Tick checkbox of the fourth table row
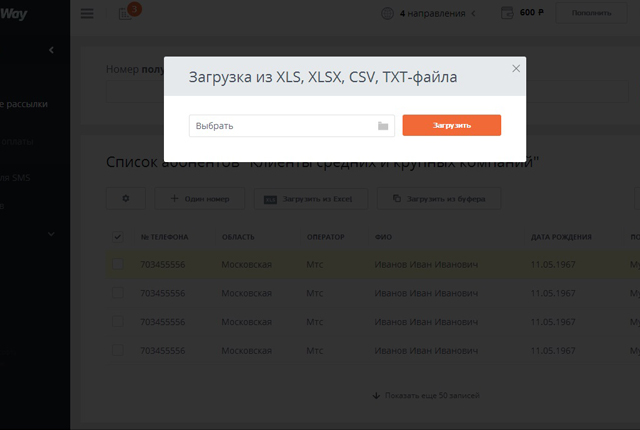640x430 pixels. (x=118, y=350)
